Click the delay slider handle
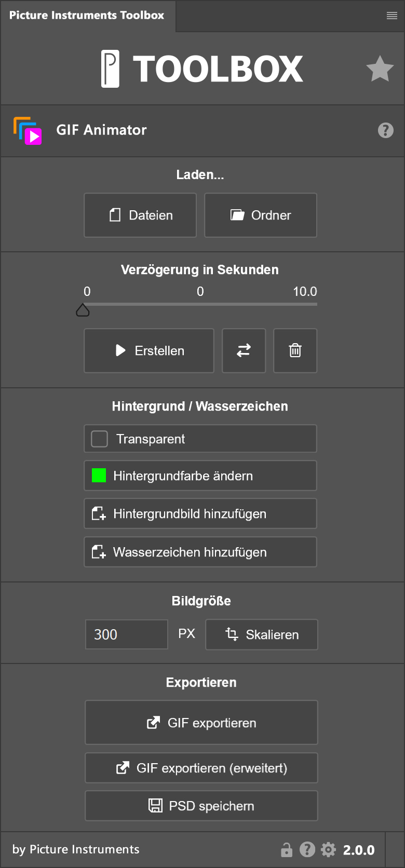This screenshot has height=868, width=405. [x=83, y=310]
